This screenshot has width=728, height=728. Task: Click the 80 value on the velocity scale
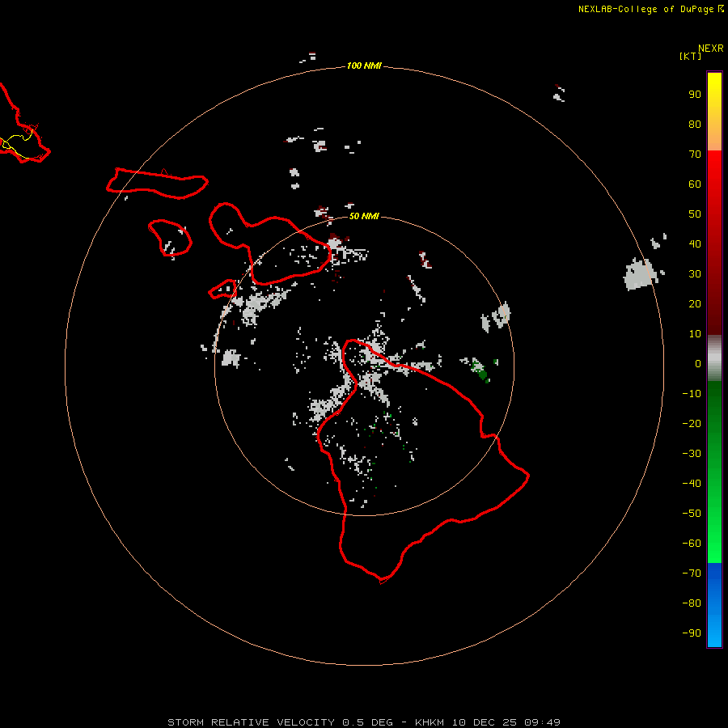click(x=695, y=124)
